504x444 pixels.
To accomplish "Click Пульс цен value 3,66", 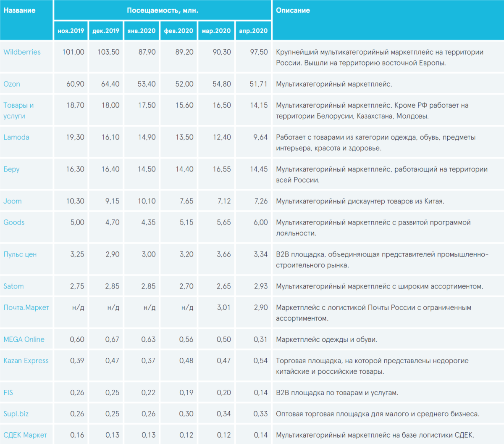I will [x=224, y=254].
